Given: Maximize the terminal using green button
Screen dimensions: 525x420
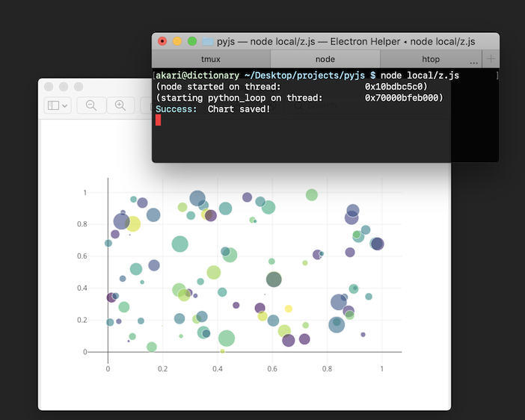Looking at the screenshot, I should 192,41.
